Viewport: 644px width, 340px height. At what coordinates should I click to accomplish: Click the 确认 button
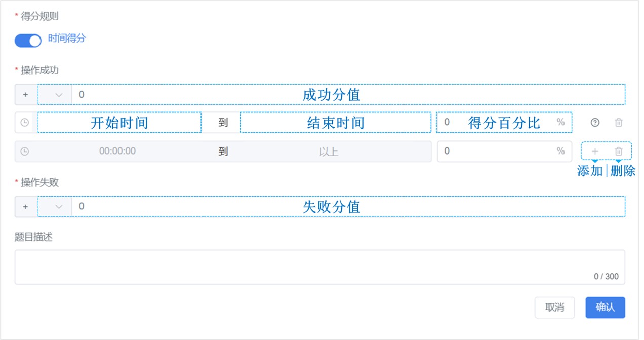(606, 308)
